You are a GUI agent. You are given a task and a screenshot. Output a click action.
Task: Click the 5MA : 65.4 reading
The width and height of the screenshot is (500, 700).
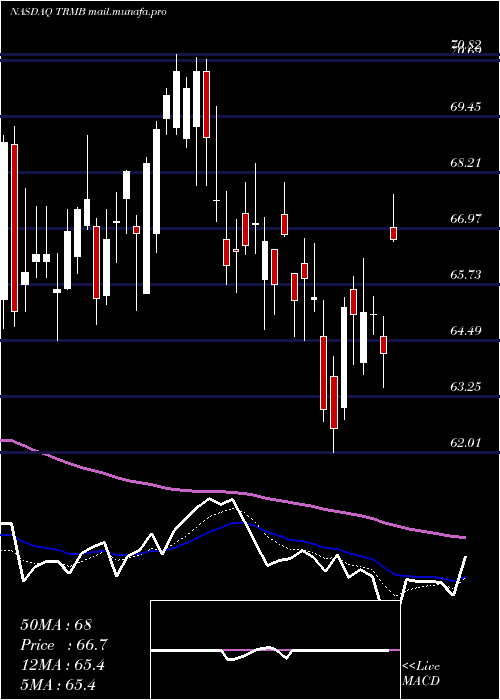click(x=58, y=685)
